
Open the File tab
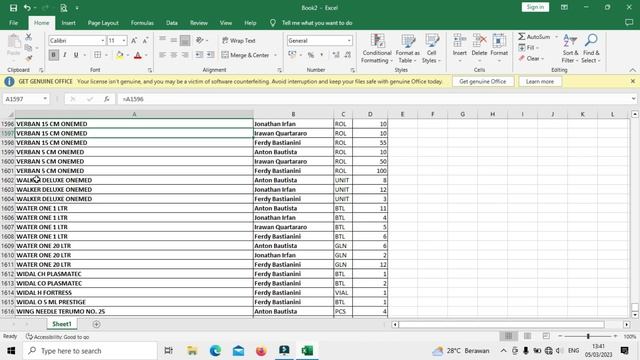(x=13, y=23)
